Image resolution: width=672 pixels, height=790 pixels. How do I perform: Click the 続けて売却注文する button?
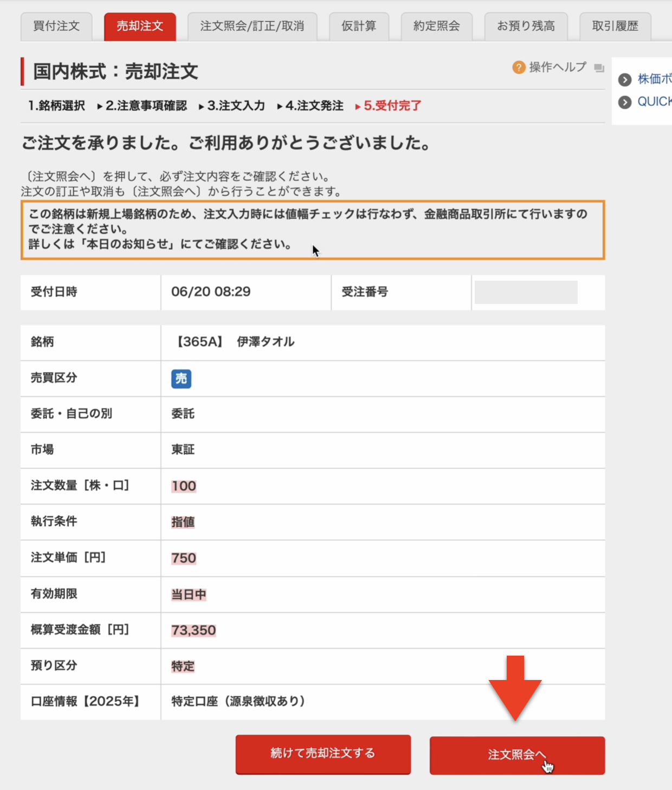(x=323, y=753)
